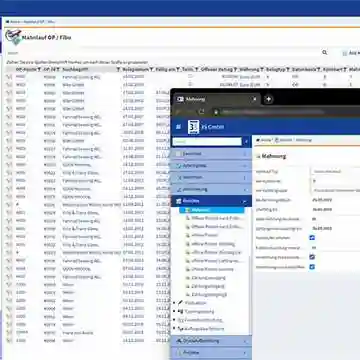Open the OP-Konto column filter icon
The width and height of the screenshot is (360, 360).
pyautogui.click(x=39, y=70)
